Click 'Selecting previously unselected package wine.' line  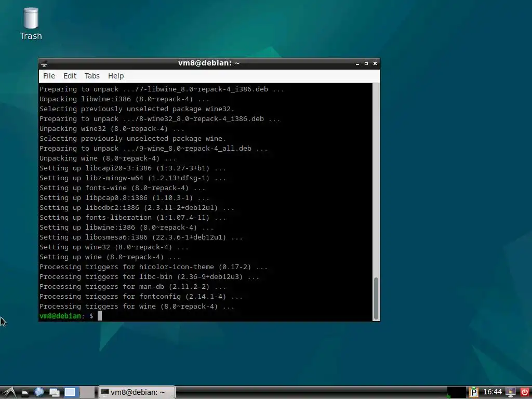[x=132, y=139]
